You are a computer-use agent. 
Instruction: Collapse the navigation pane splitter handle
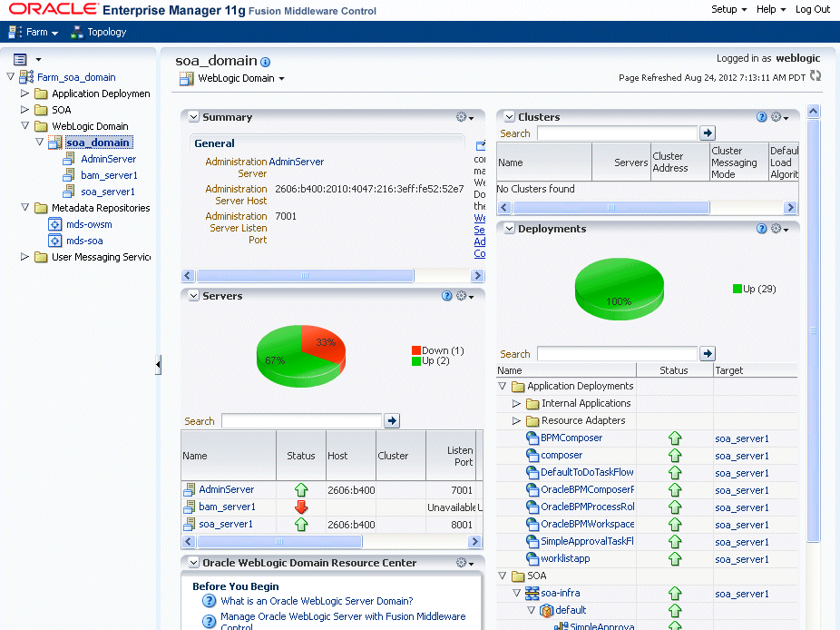tap(158, 365)
